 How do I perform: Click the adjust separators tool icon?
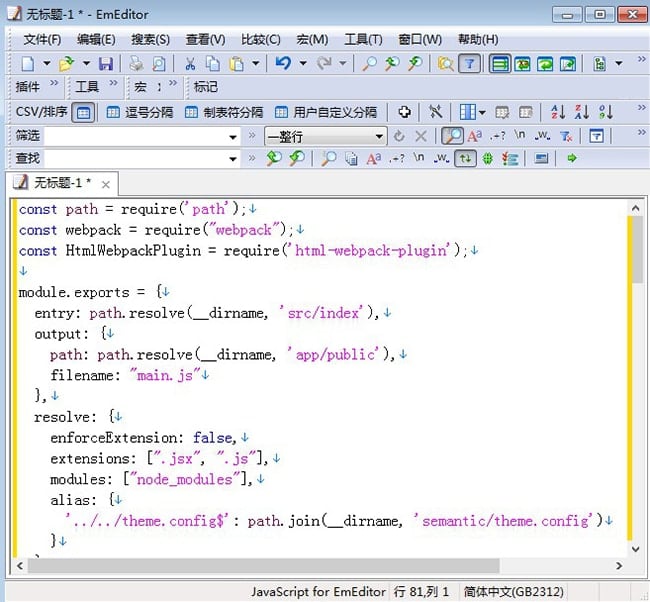pyautogui.click(x=435, y=112)
